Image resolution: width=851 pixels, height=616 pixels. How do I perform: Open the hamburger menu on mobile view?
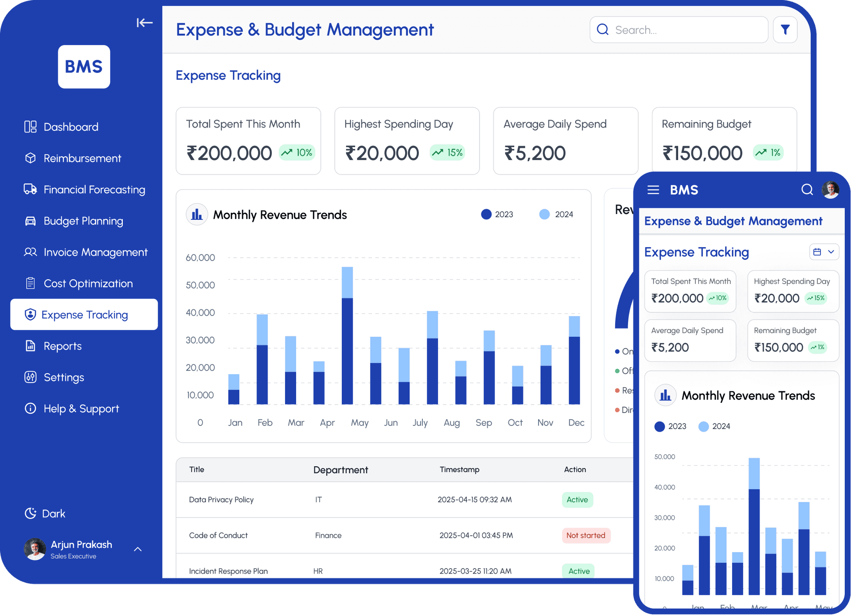pyautogui.click(x=653, y=190)
